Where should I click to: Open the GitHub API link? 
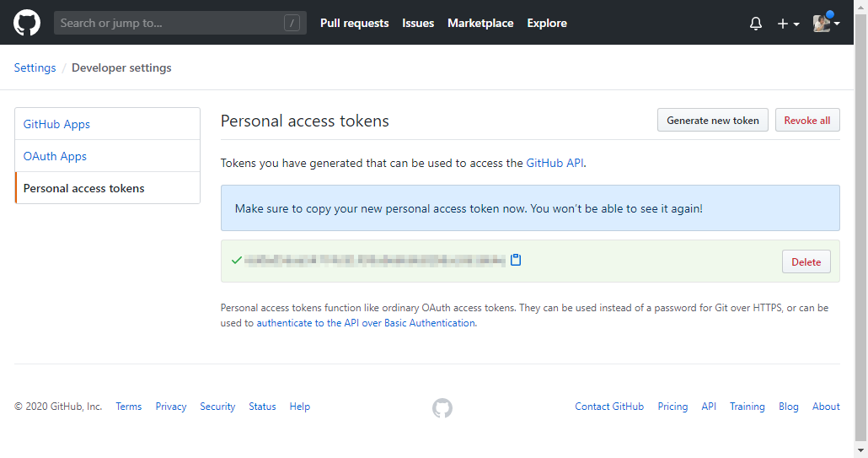pos(555,163)
